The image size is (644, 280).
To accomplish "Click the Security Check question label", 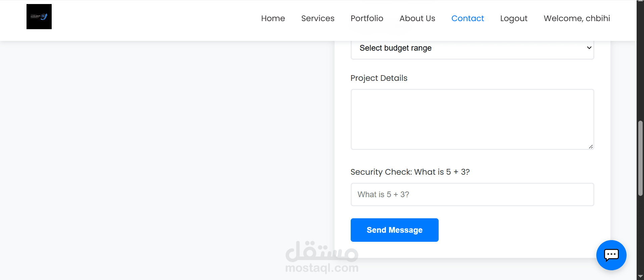I will click(410, 172).
